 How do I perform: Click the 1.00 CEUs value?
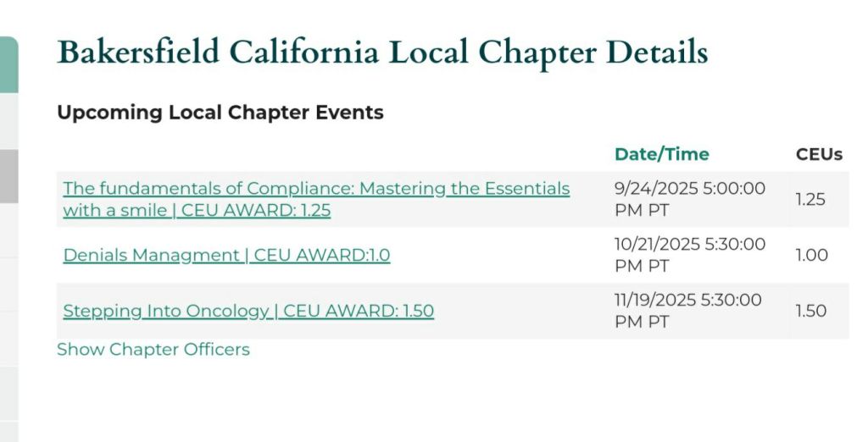click(x=811, y=255)
